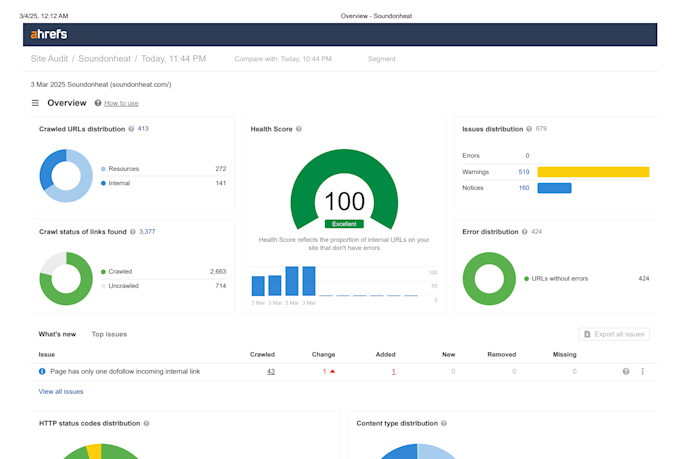Click help icon for Error distribution

(x=524, y=232)
